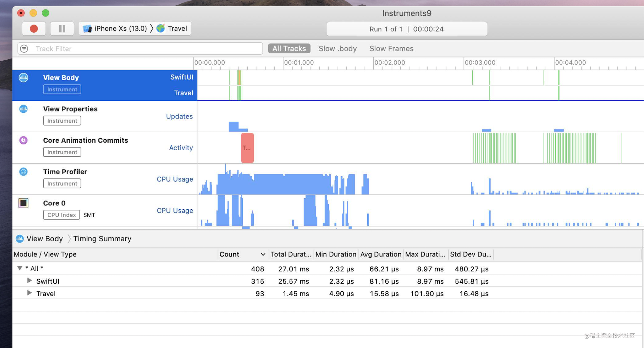The height and width of the screenshot is (348, 644).
Task: Click the 00:03.000 timeline ruler mark
Action: [x=480, y=63]
